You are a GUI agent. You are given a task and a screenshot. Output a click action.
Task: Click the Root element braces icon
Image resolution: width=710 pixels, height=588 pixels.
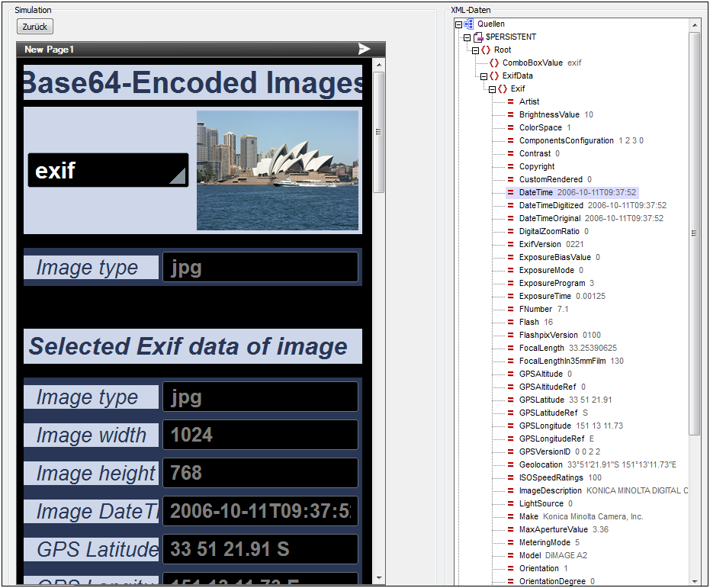pyautogui.click(x=486, y=50)
